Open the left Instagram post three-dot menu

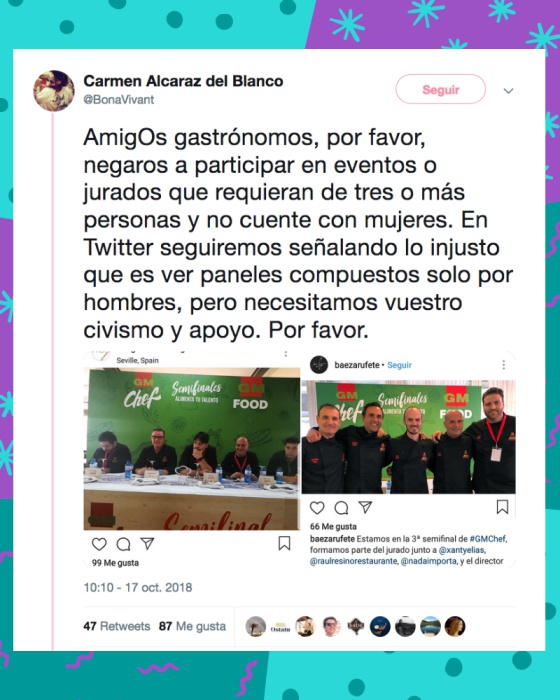(286, 354)
